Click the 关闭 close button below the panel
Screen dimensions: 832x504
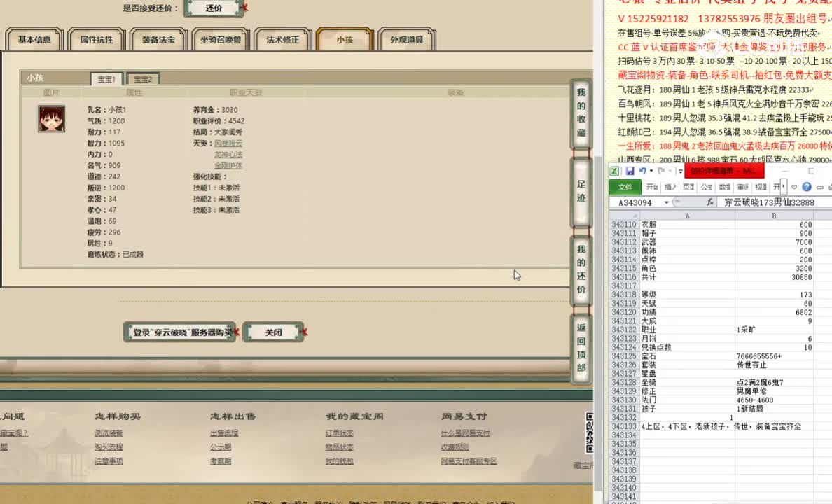pos(273,332)
